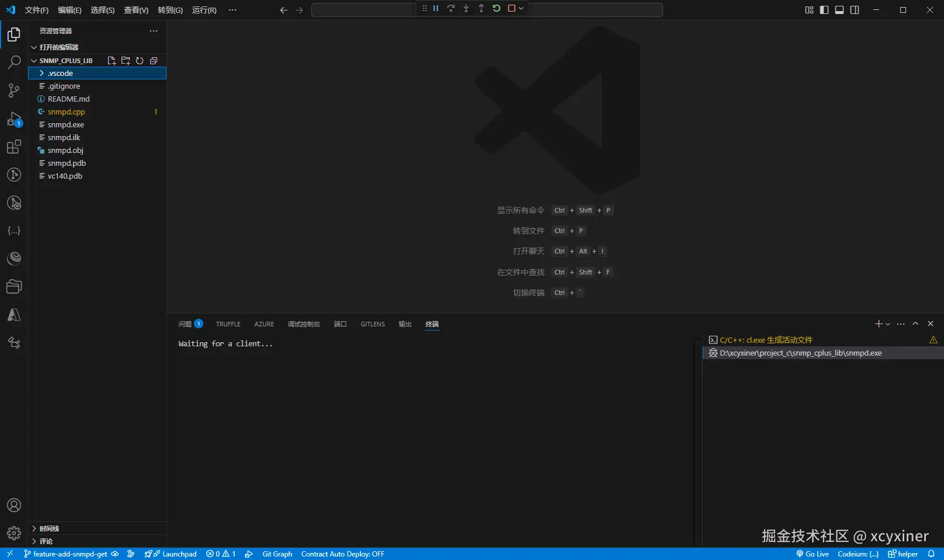This screenshot has height=560, width=944.
Task: Open the 运行(R) menu
Action: click(x=204, y=10)
